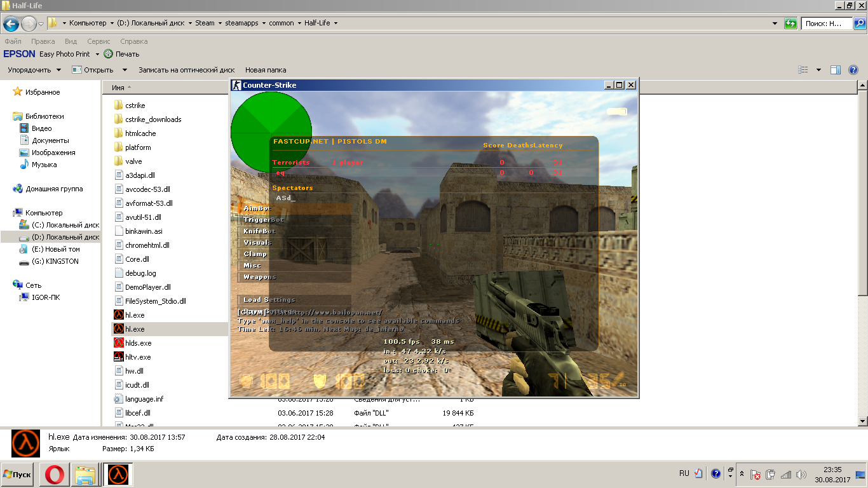Select the Видео library
The height and width of the screenshot is (488, 868).
coord(42,128)
